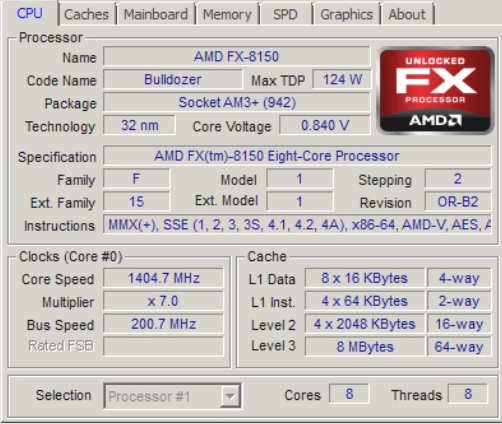Click the Cache group label

tap(267, 257)
